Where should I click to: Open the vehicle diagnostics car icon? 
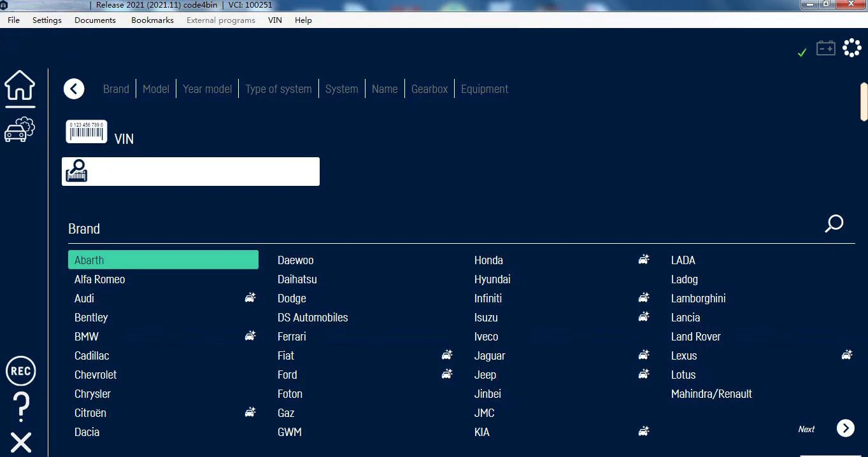pos(20,129)
